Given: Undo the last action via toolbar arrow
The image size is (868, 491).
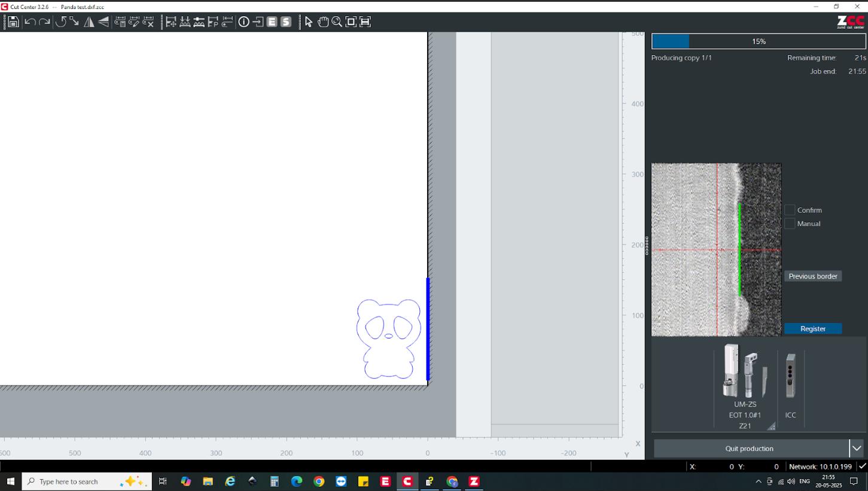Looking at the screenshot, I should click(30, 22).
